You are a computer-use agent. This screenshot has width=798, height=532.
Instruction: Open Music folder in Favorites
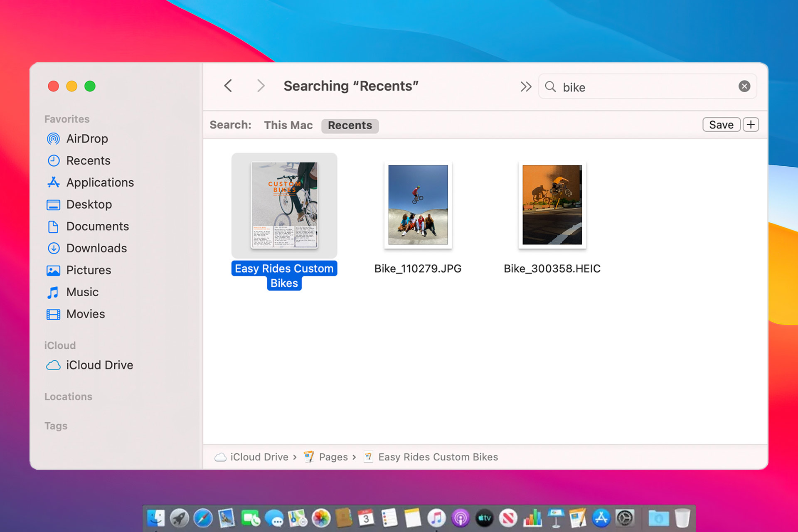83,291
